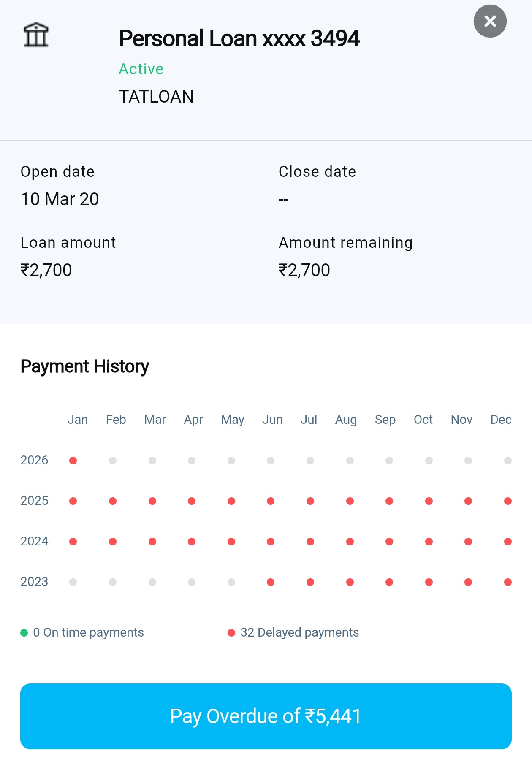Select the January 2026 delayed payment dot
The height and width of the screenshot is (759, 532).
(x=73, y=461)
